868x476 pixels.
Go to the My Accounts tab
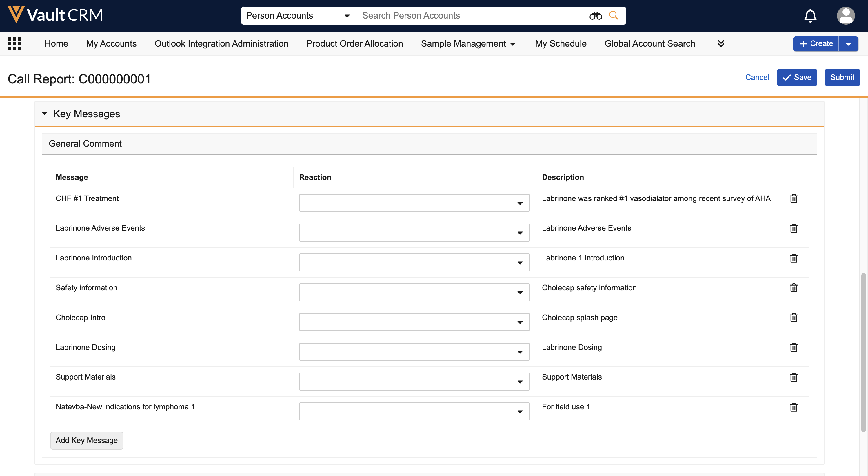coord(111,44)
